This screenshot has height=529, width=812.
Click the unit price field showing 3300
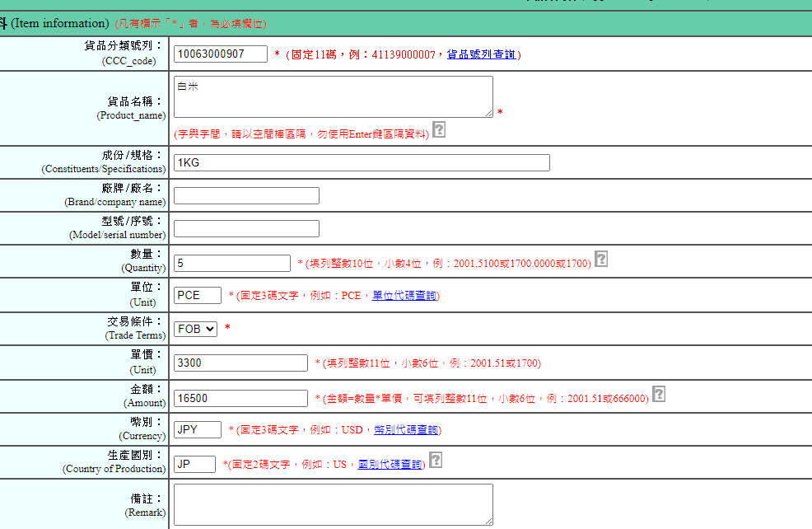point(240,363)
